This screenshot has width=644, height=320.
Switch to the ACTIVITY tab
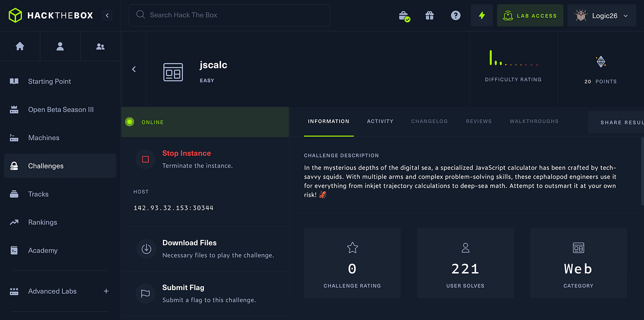click(380, 121)
